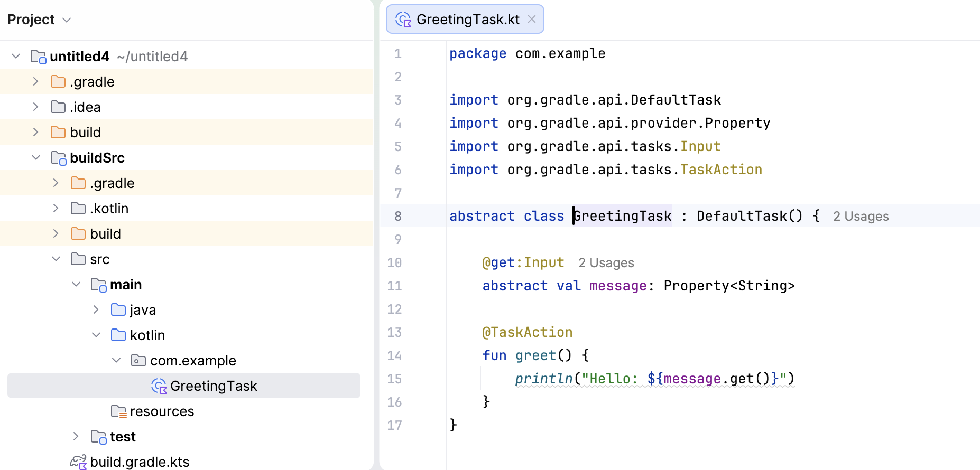Click the untitled4 module folder icon

point(38,57)
